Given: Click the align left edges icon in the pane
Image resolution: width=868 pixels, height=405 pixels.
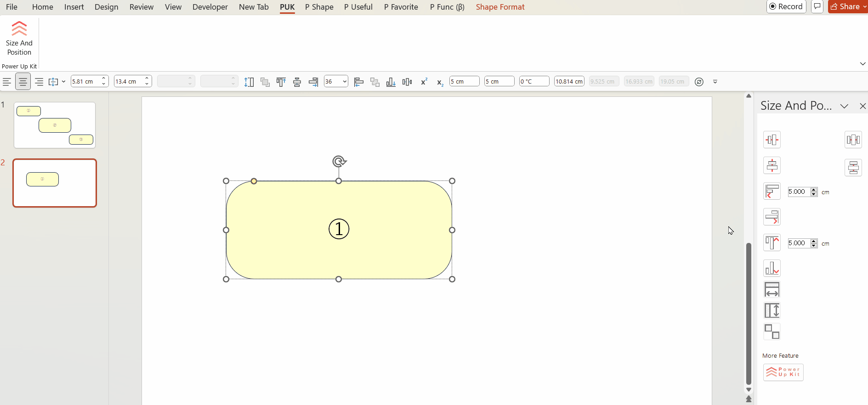Looking at the screenshot, I should coord(772,191).
